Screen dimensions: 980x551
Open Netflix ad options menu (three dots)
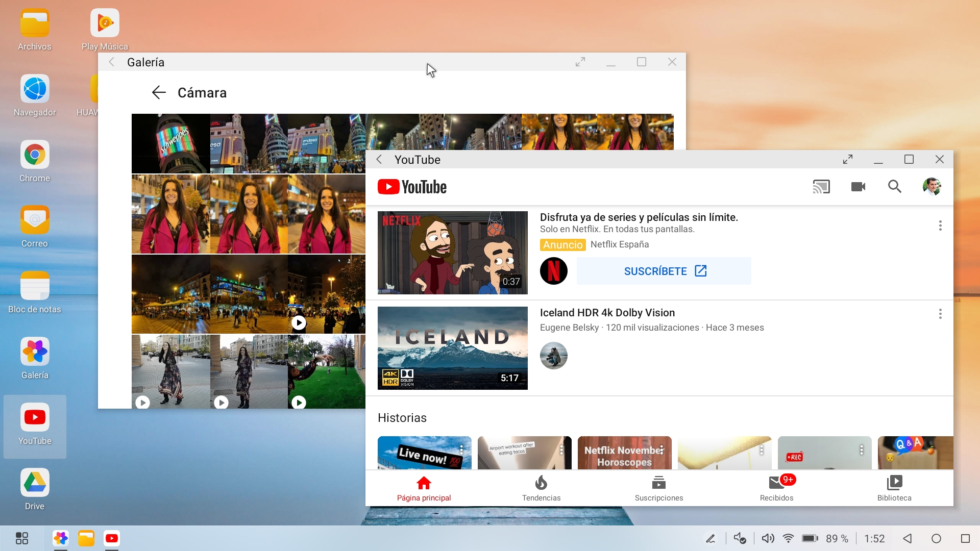940,226
